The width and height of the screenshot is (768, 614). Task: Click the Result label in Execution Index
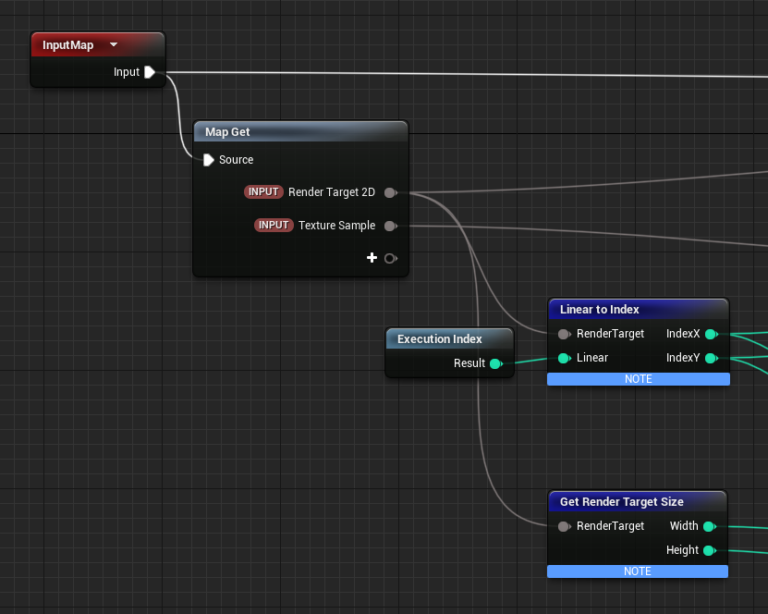point(469,363)
